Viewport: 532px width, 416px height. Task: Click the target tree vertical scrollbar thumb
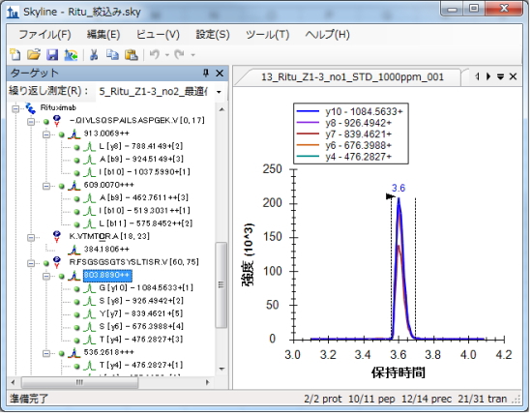point(222,285)
